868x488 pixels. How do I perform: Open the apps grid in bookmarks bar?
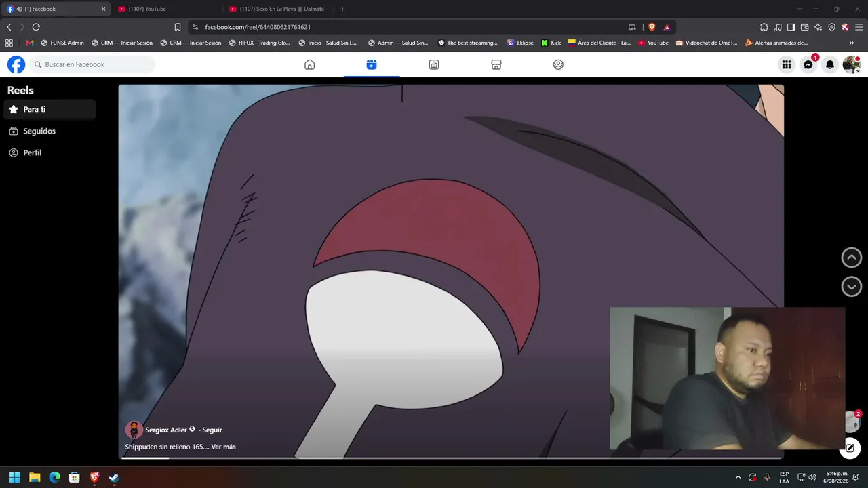[9, 43]
